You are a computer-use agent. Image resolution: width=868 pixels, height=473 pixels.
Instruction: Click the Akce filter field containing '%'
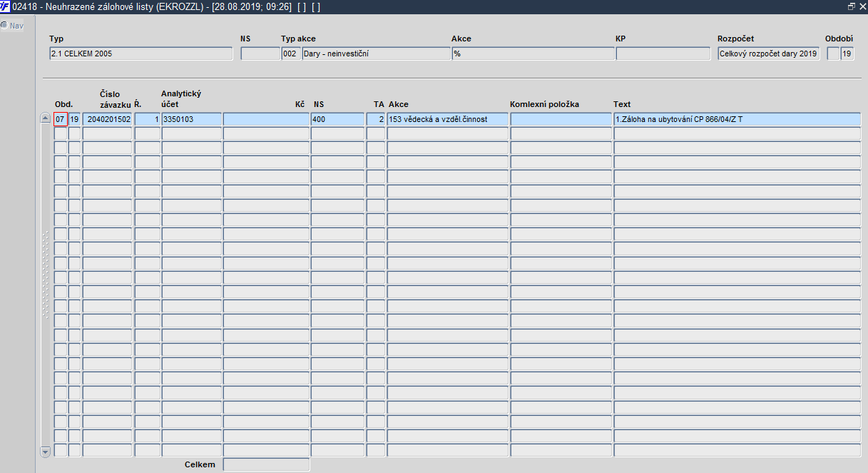[533, 54]
